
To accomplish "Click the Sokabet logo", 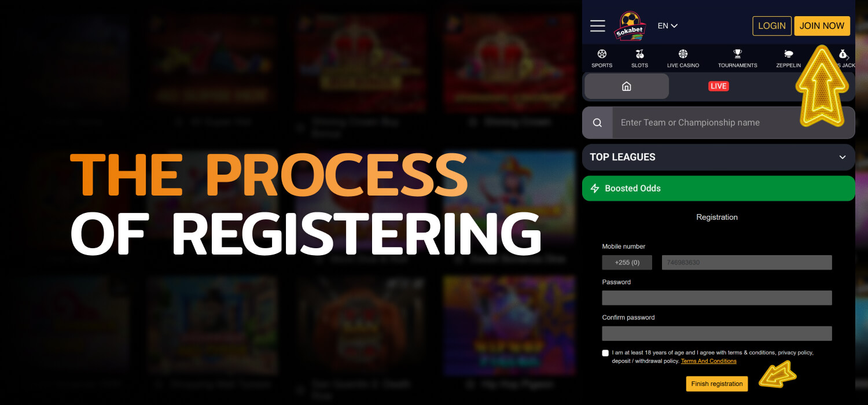I will pos(630,26).
